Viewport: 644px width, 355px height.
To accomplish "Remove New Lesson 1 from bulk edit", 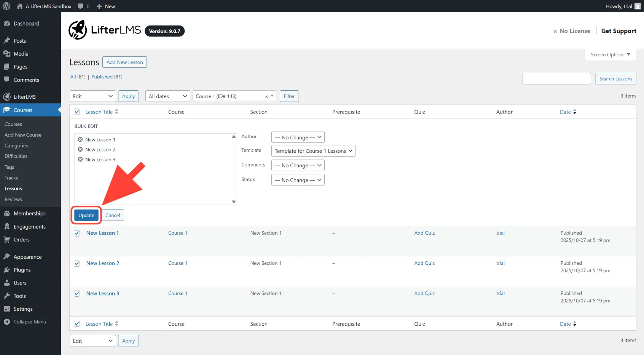I will [80, 139].
